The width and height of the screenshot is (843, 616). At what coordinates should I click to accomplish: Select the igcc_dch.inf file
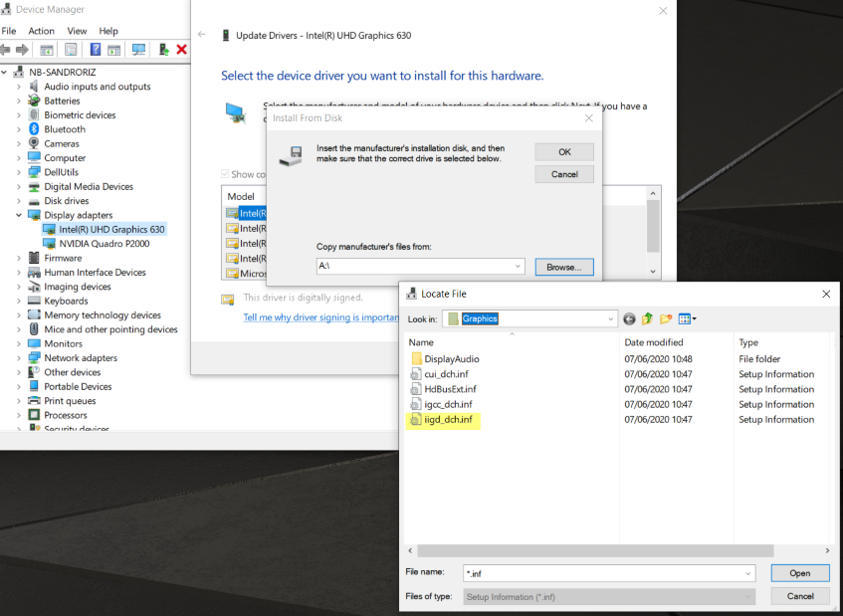pos(448,404)
